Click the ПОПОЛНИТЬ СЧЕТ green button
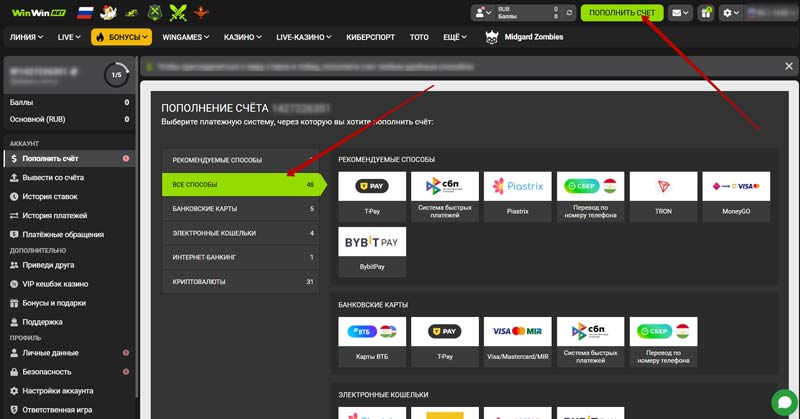The height and width of the screenshot is (419, 800). [621, 13]
